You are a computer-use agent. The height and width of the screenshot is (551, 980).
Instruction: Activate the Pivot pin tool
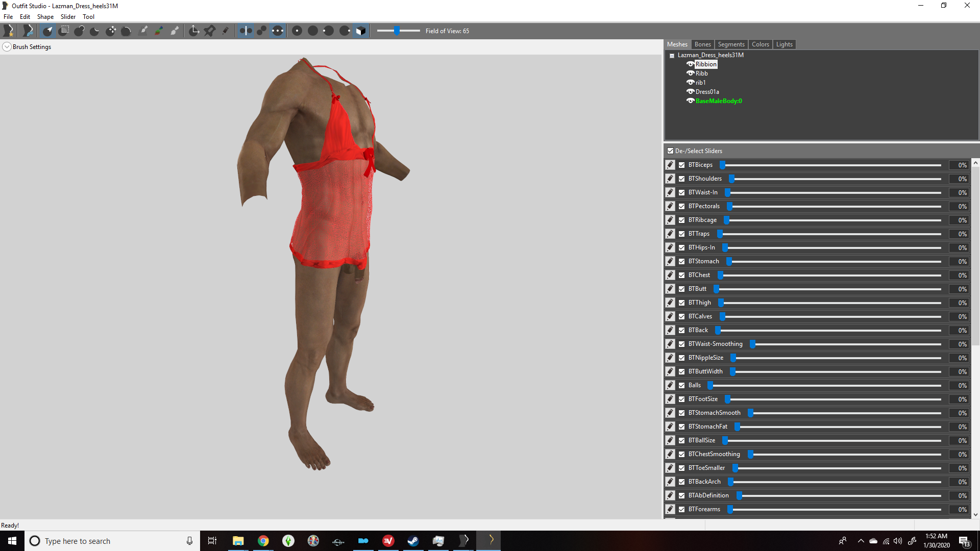209,31
